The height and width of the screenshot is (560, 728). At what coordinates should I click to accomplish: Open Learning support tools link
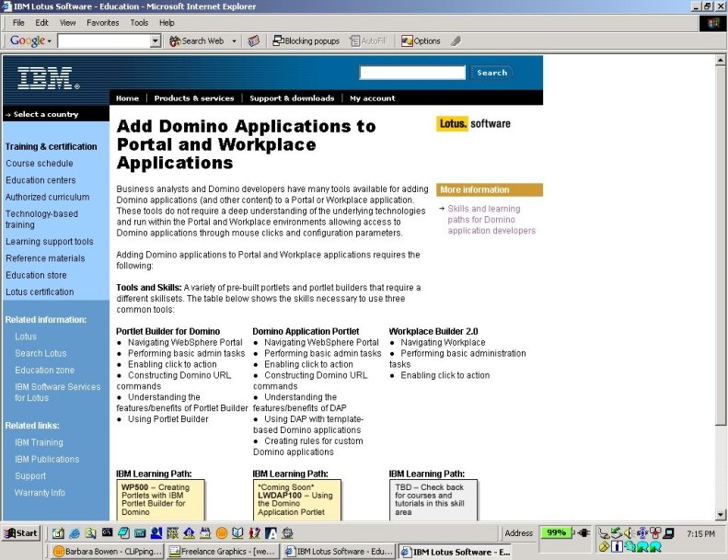pyautogui.click(x=49, y=241)
